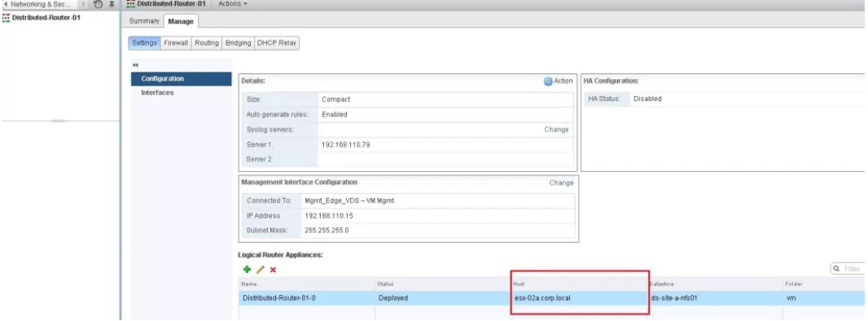The height and width of the screenshot is (321, 868).
Task: Open the Bridging sub-tab
Action: tap(239, 42)
